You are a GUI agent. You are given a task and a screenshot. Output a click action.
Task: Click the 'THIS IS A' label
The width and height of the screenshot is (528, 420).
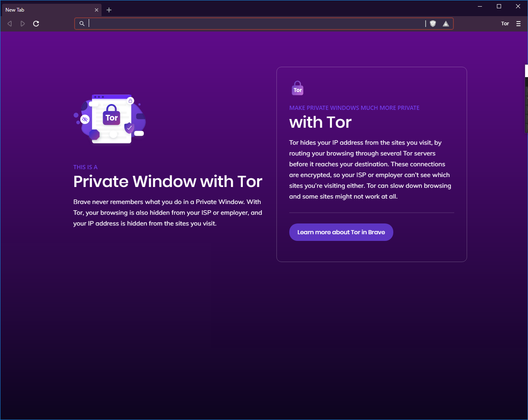[85, 167]
